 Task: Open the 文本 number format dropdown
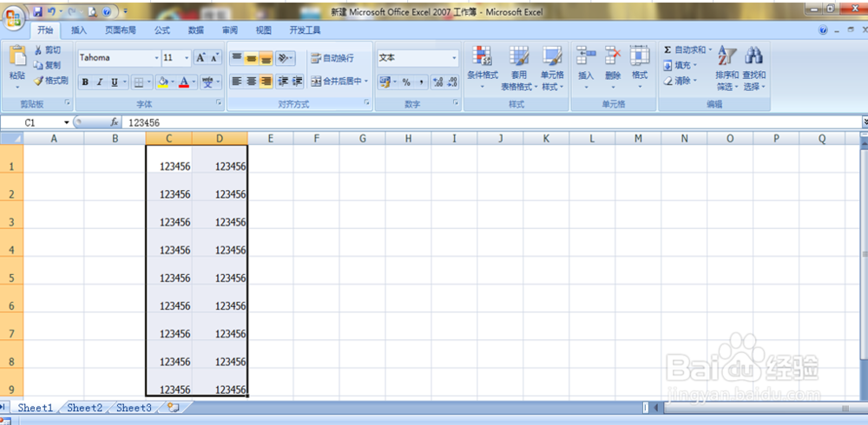pyautogui.click(x=455, y=57)
